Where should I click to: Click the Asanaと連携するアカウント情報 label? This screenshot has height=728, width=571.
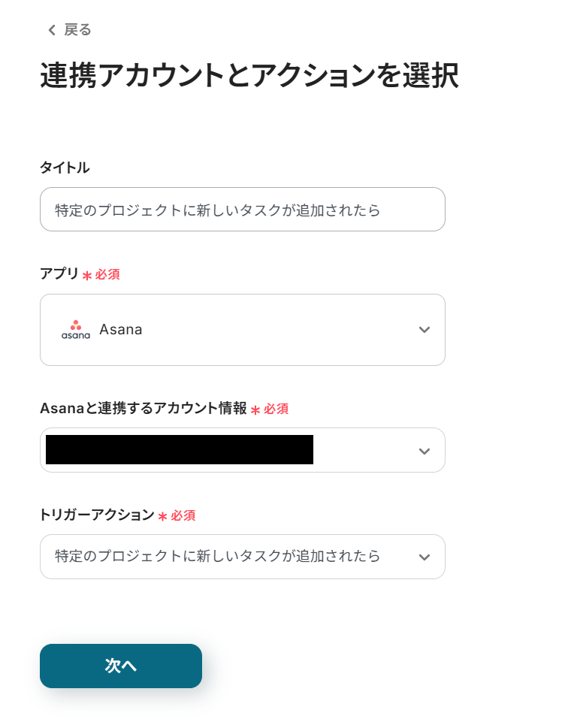[143, 409]
